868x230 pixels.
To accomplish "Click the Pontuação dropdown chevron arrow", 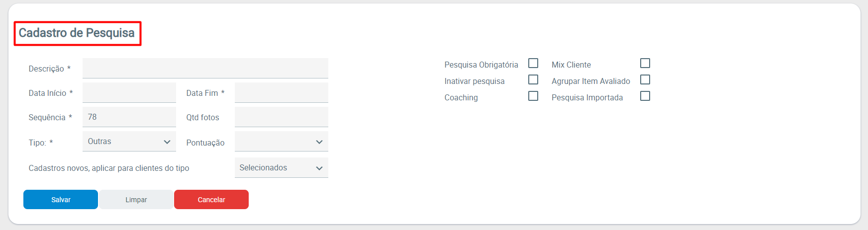I will coord(319,142).
